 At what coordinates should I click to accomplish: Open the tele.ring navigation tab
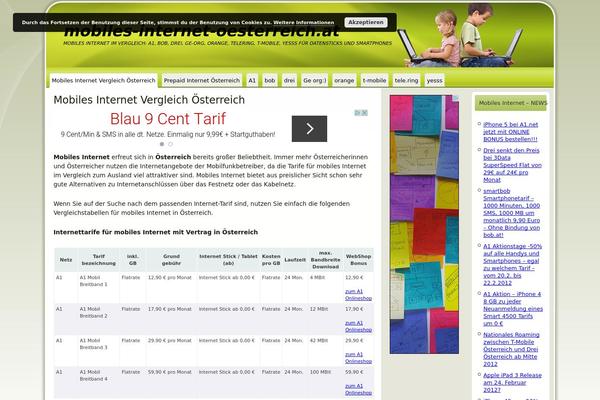tap(406, 80)
